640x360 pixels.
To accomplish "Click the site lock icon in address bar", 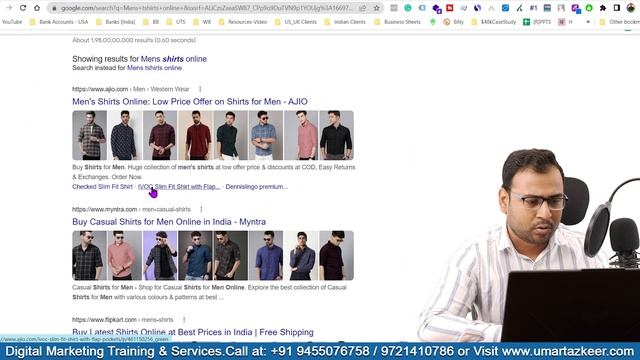I will (54, 8).
